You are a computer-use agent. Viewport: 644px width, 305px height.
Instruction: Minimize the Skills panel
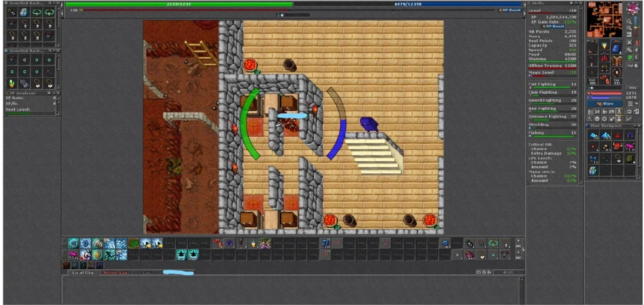[576, 3]
